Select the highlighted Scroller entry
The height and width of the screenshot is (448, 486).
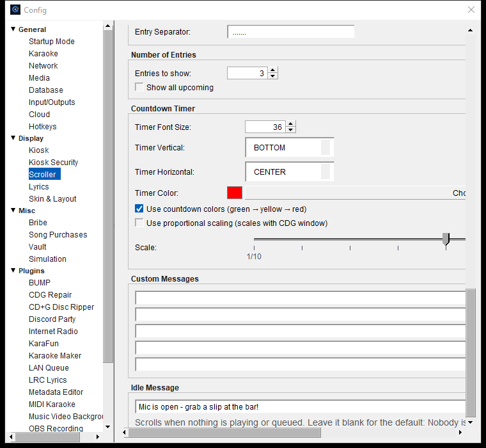44,174
